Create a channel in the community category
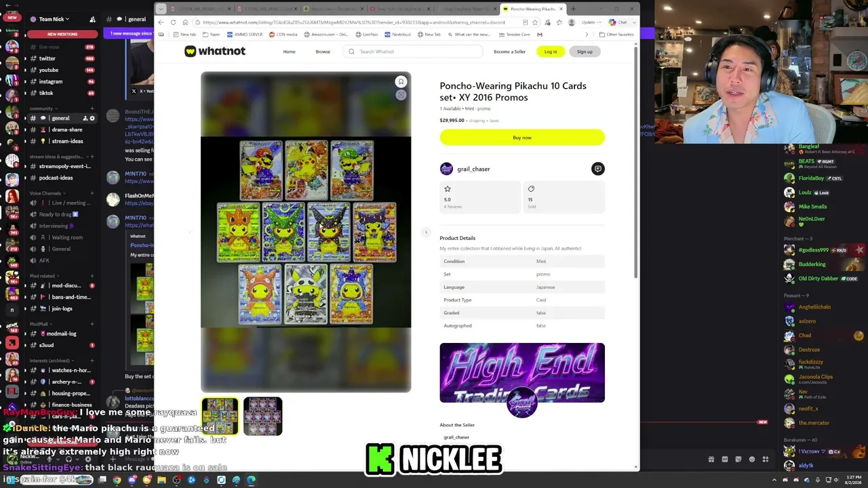This screenshot has height=488, width=868. (x=92, y=108)
